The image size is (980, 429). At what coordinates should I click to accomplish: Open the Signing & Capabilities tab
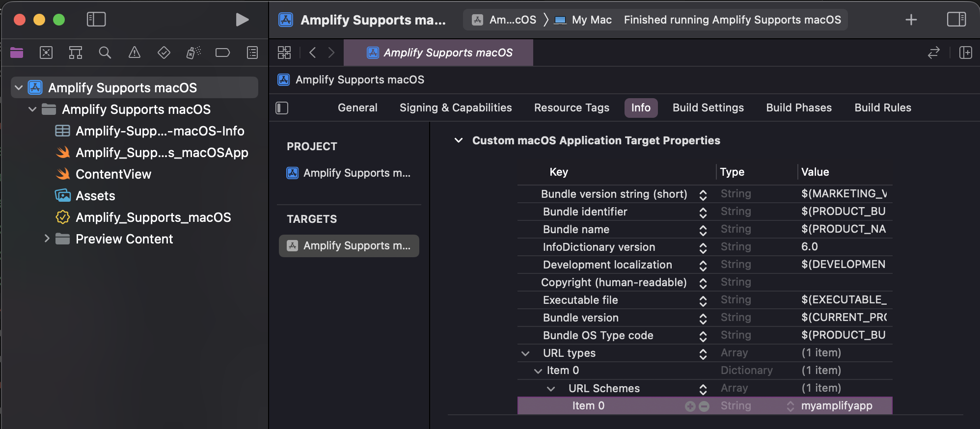[456, 108]
